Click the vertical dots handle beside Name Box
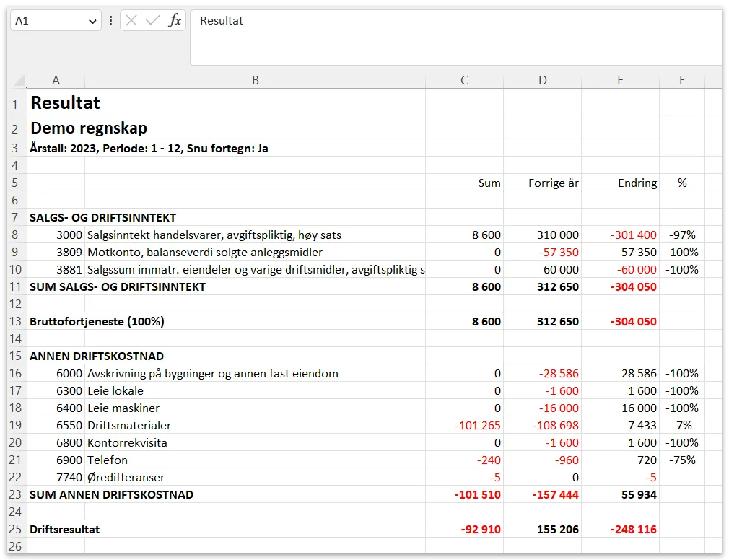The width and height of the screenshot is (729, 560). pyautogui.click(x=110, y=21)
